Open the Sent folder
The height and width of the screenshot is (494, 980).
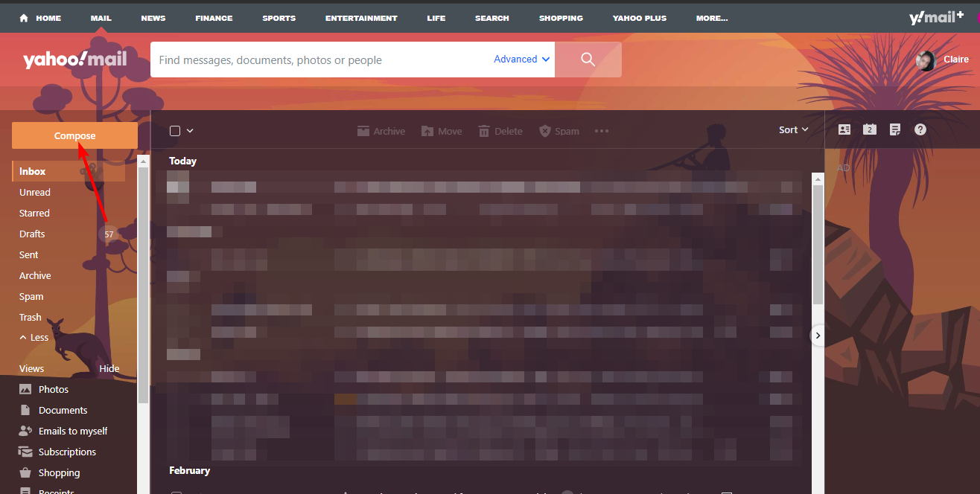(x=29, y=254)
